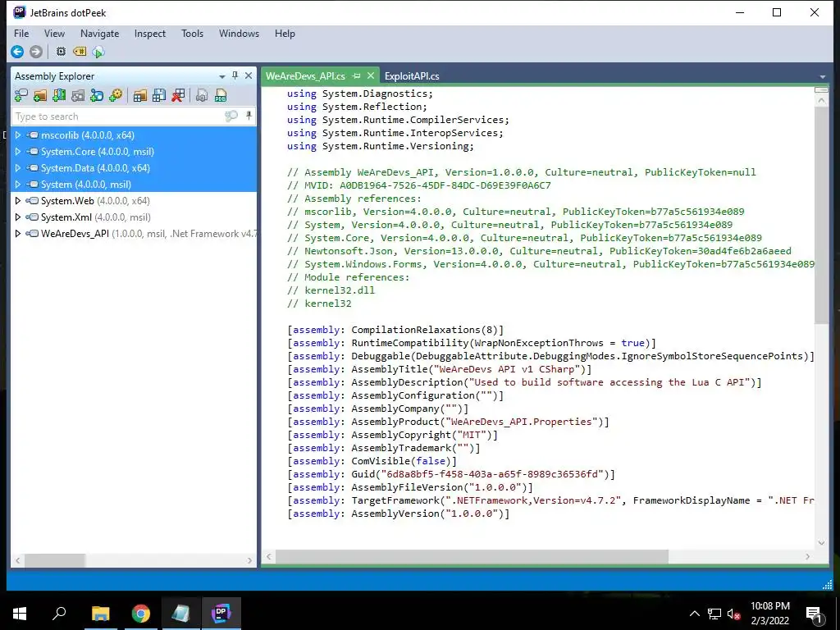Open the Help menu
Viewport: 840px width, 630px height.
[x=285, y=33]
